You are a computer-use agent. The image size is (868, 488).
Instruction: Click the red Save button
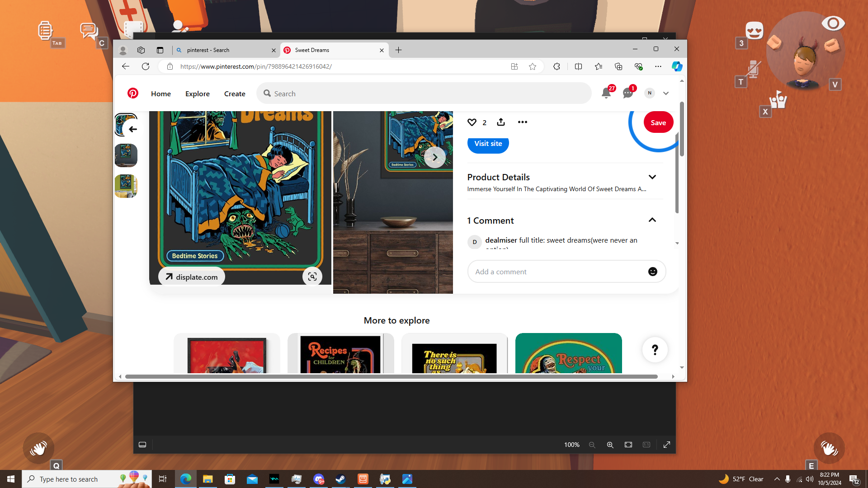tap(658, 122)
